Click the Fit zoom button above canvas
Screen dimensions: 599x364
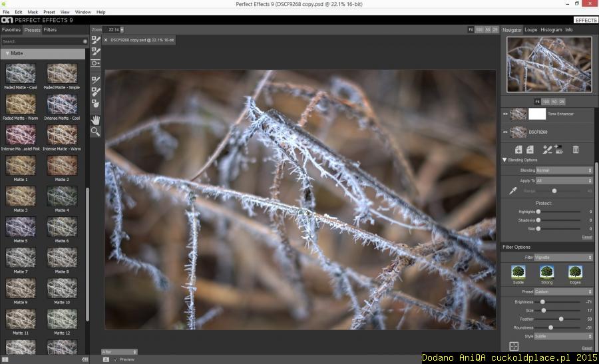pyautogui.click(x=471, y=30)
